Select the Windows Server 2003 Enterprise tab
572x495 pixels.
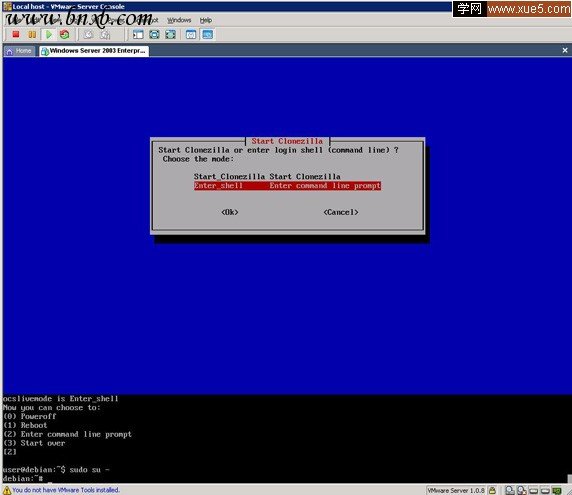coord(94,51)
